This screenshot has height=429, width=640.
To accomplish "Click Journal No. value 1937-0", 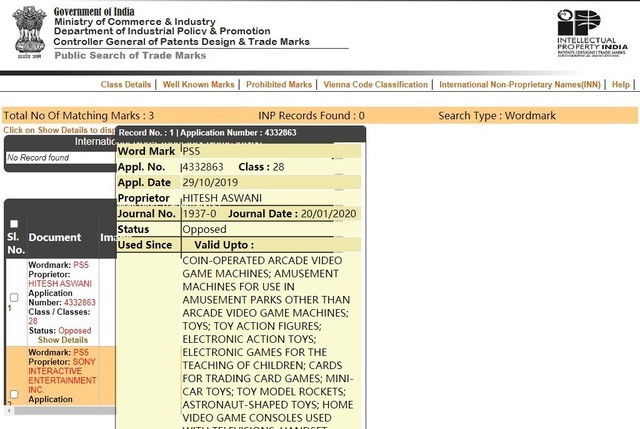I will click(200, 213).
